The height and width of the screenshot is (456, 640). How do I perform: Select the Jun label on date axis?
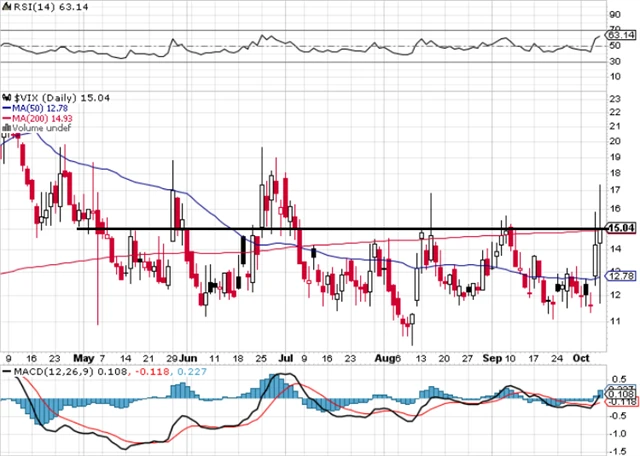click(189, 356)
